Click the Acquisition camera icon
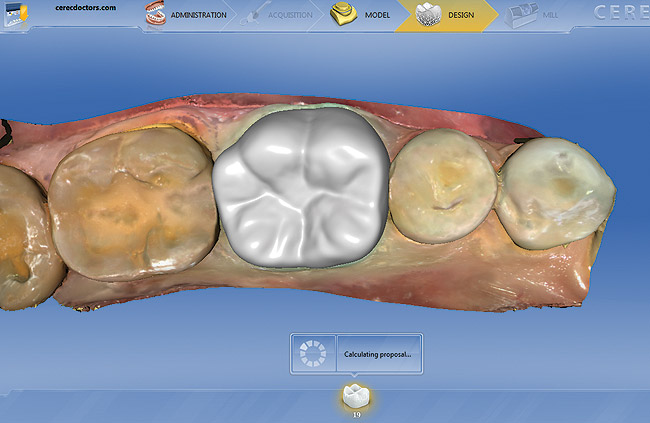The height and width of the screenshot is (423, 650). point(252,14)
